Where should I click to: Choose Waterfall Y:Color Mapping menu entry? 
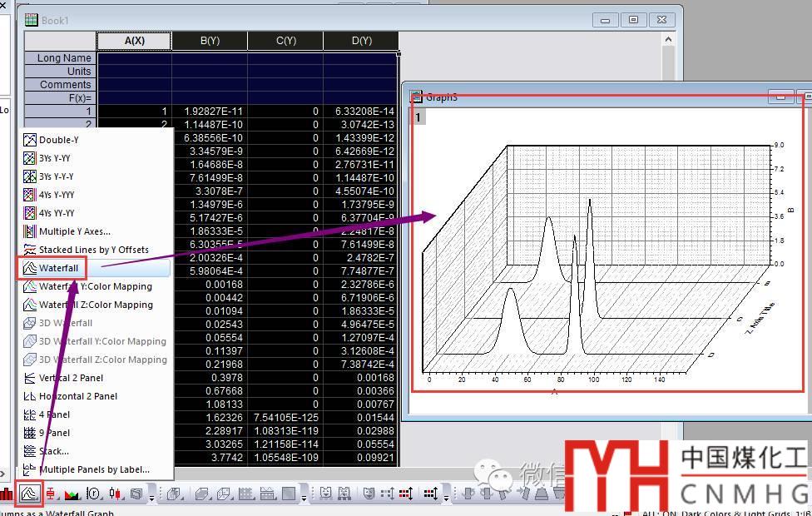[96, 286]
